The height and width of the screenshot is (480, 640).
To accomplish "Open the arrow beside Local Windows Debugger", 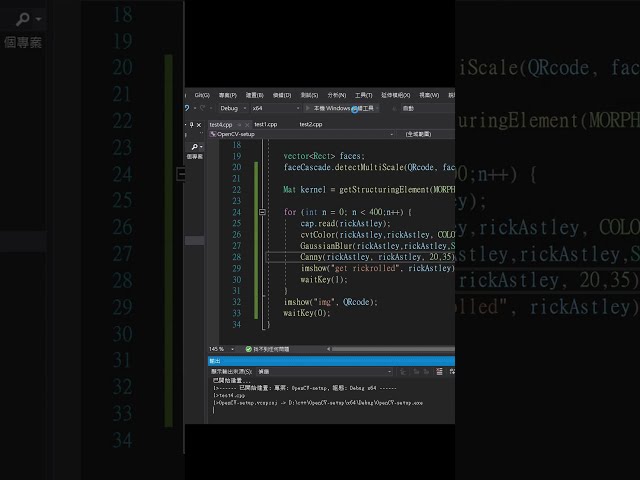I will click(x=378, y=108).
